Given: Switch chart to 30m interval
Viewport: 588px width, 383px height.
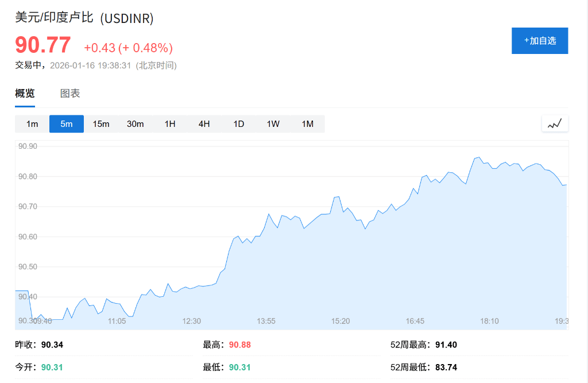Looking at the screenshot, I should click(x=136, y=124).
